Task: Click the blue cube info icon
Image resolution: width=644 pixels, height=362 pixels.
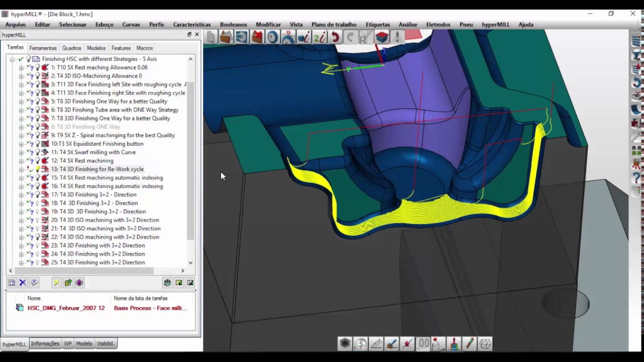Action: [304, 37]
